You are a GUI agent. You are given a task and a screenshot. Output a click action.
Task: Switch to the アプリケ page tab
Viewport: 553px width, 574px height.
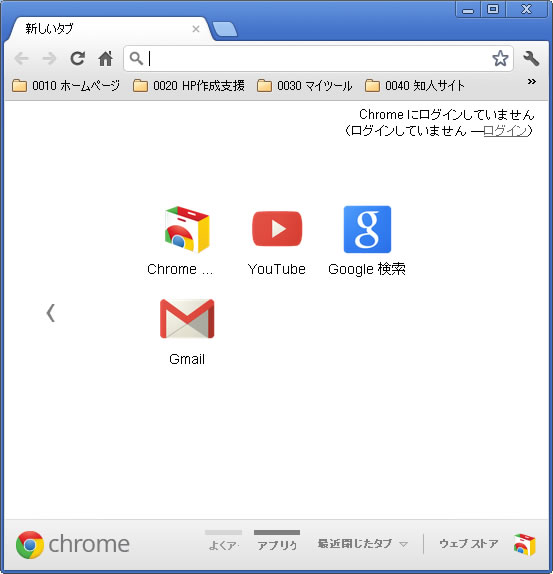[x=277, y=541]
